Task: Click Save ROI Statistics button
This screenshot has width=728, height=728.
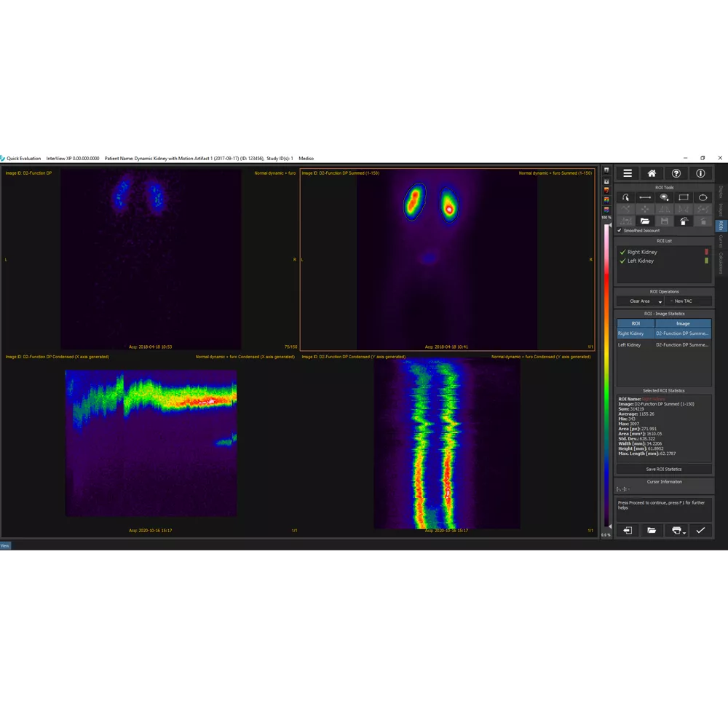Action: point(664,469)
